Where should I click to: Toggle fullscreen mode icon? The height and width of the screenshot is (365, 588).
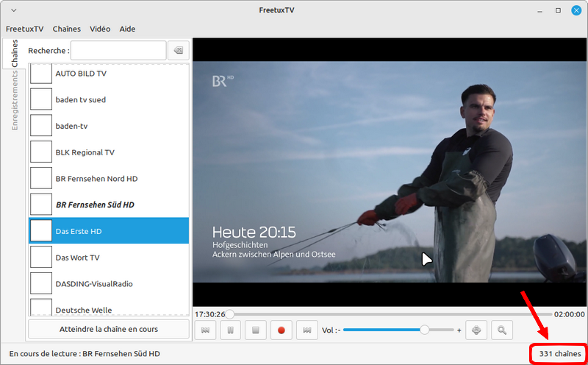476,330
